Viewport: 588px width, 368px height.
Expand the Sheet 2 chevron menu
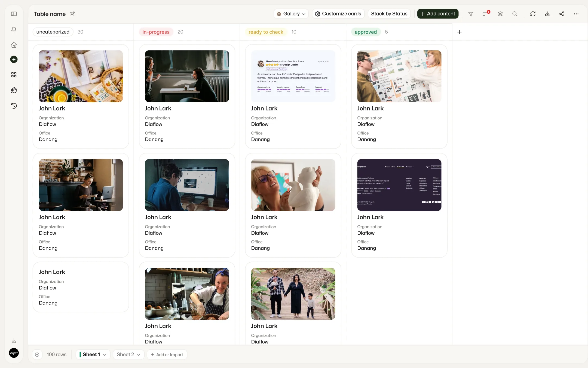(138, 355)
